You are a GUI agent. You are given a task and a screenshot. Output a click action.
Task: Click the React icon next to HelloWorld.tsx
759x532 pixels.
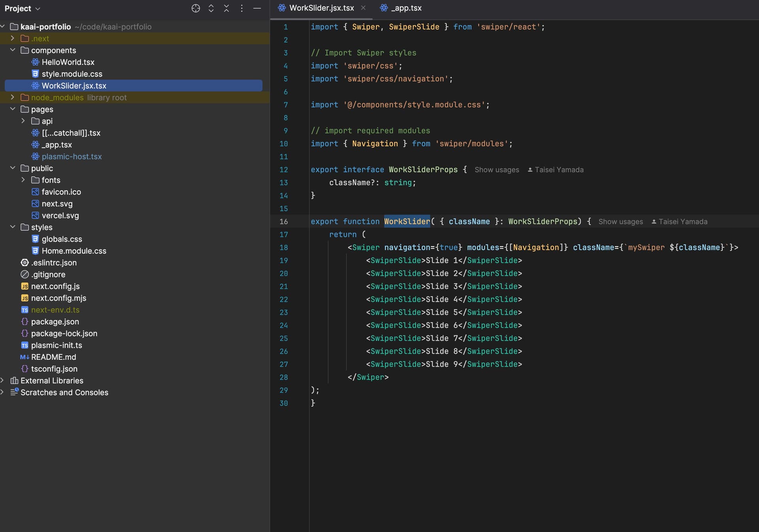click(x=35, y=62)
